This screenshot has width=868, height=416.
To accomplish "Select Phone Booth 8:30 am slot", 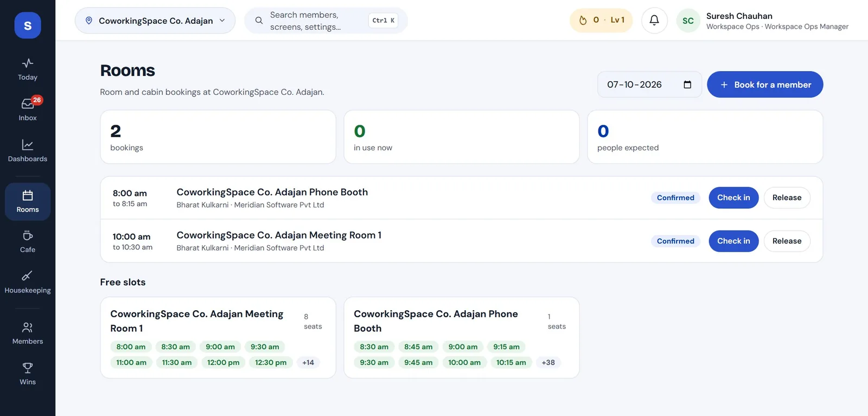I will (x=374, y=347).
